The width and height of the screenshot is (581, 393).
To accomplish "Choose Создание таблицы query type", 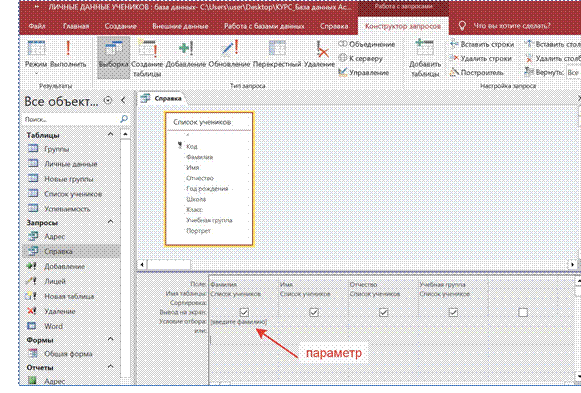I will 147,57.
